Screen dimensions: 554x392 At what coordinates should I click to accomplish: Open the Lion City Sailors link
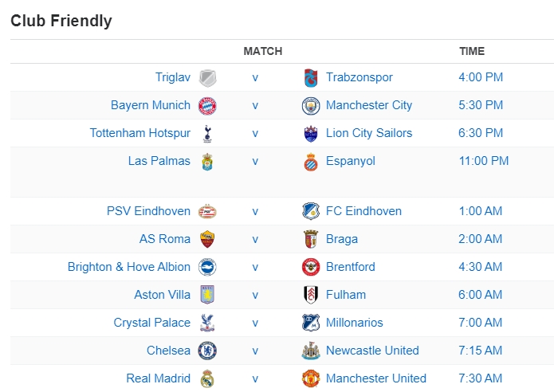coord(369,133)
